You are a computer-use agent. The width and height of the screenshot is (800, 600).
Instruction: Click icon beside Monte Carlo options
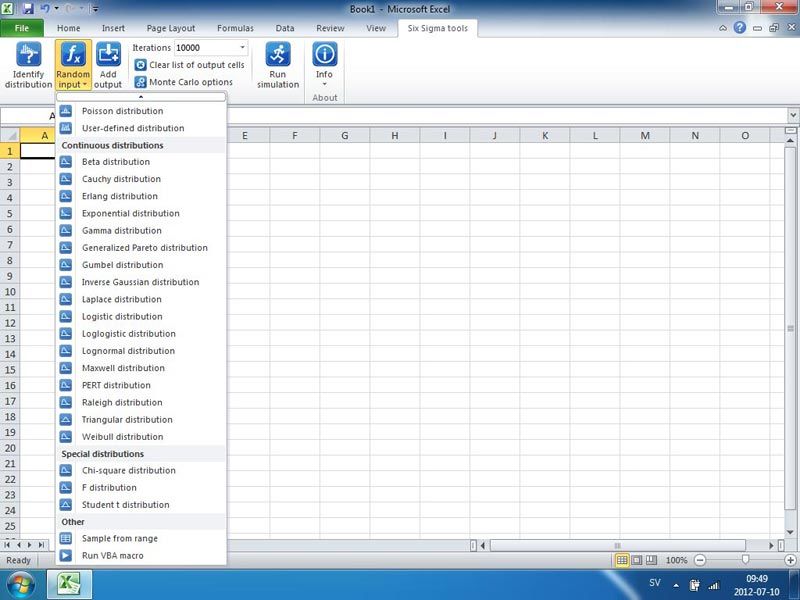[140, 82]
